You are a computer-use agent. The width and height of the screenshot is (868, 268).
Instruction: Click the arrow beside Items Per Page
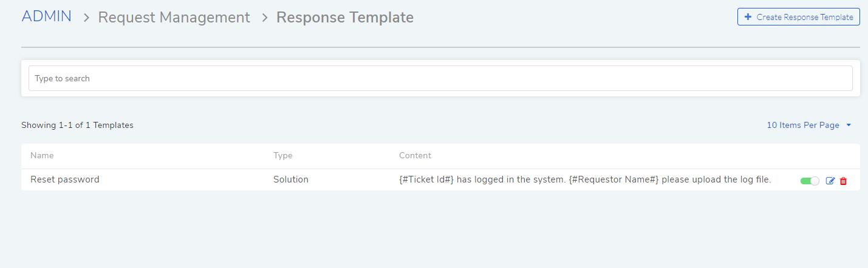click(849, 125)
